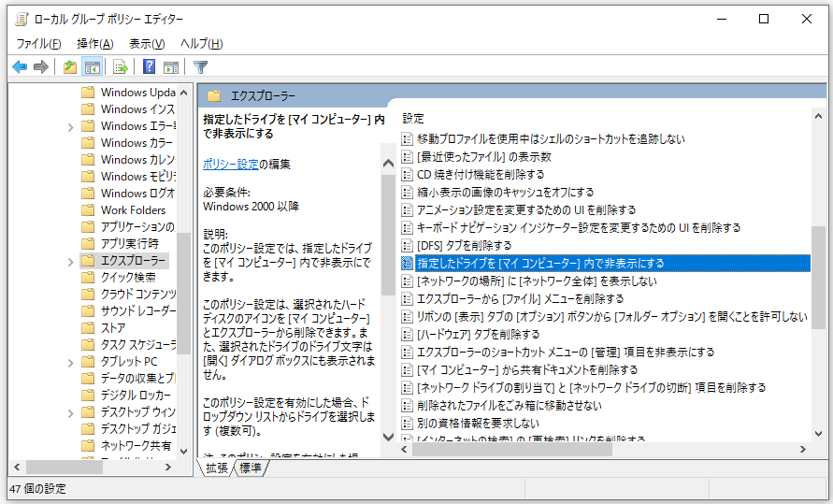
Task: Open the 表示(V) menu
Action: tap(147, 44)
